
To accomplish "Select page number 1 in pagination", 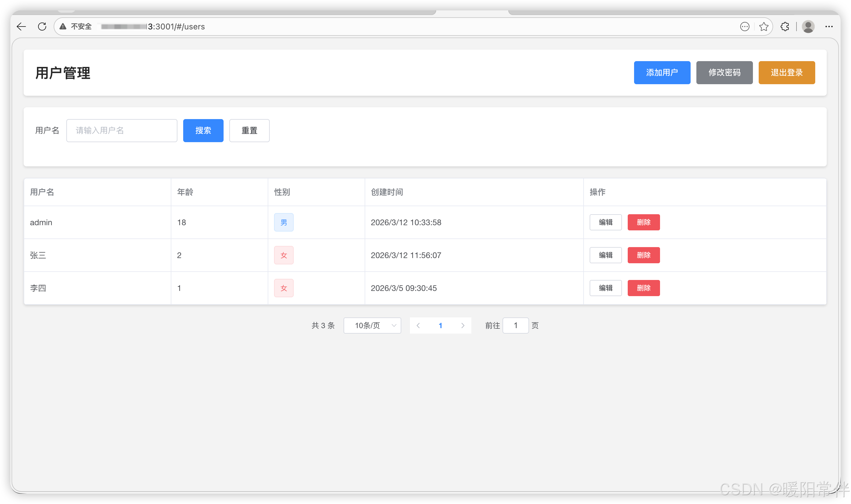I will point(441,325).
